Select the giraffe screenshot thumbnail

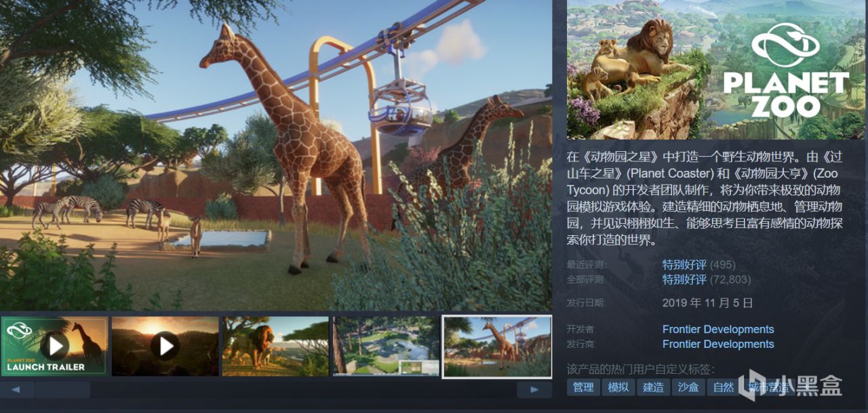coord(497,346)
